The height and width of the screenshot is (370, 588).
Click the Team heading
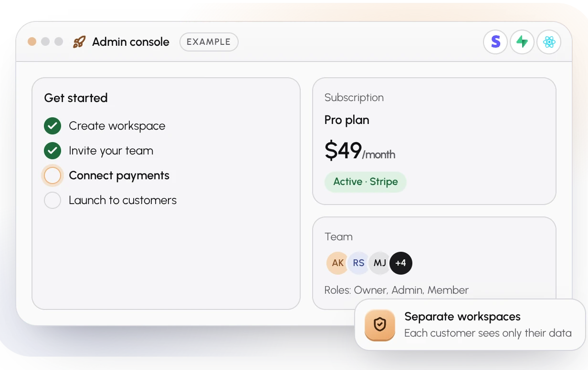[338, 236]
